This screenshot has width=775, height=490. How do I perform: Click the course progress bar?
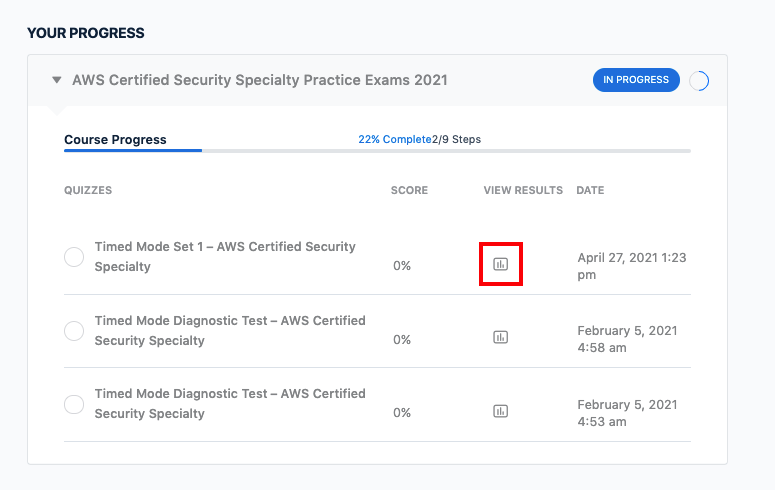tap(377, 151)
